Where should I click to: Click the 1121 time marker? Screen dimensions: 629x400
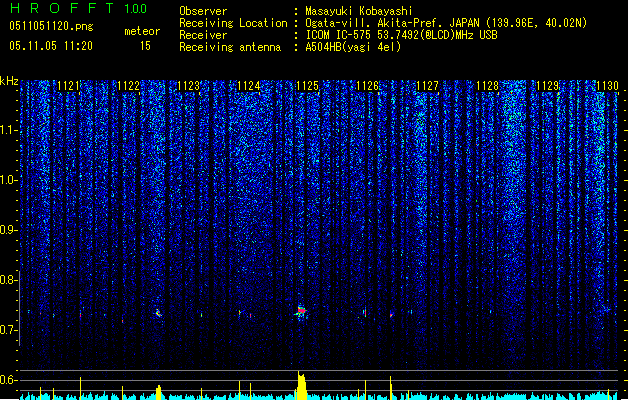(x=69, y=86)
